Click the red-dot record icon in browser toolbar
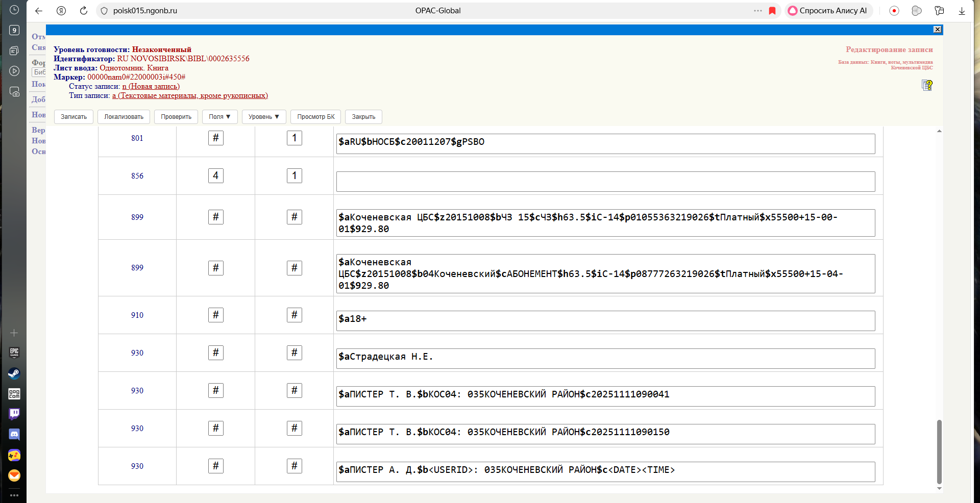Image resolution: width=980 pixels, height=503 pixels. [894, 11]
